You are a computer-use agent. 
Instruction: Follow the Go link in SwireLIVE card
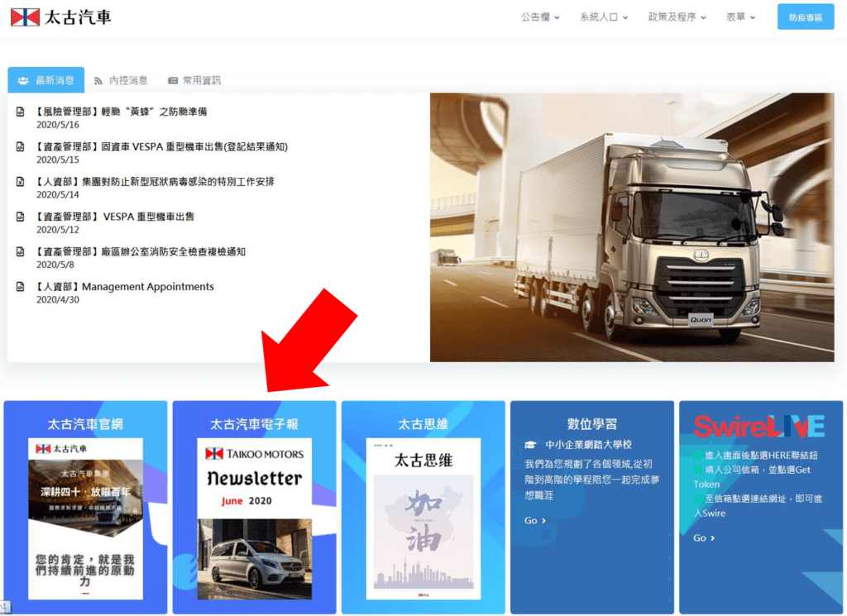(704, 538)
